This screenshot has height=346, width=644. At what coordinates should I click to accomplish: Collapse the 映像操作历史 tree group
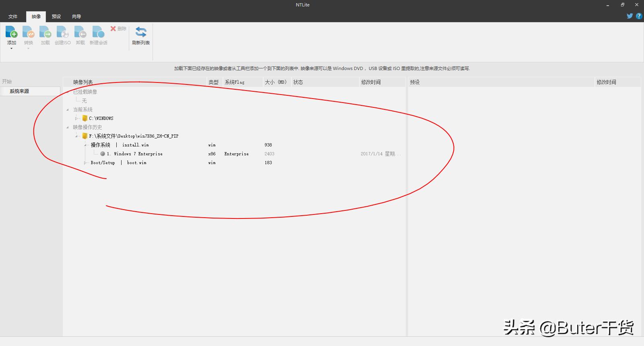68,127
